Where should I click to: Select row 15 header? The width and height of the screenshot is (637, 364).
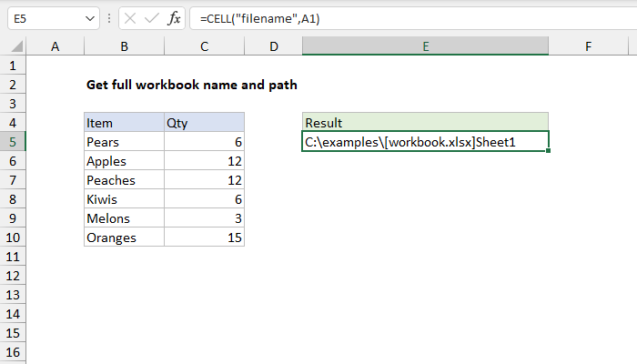pyautogui.click(x=13, y=333)
